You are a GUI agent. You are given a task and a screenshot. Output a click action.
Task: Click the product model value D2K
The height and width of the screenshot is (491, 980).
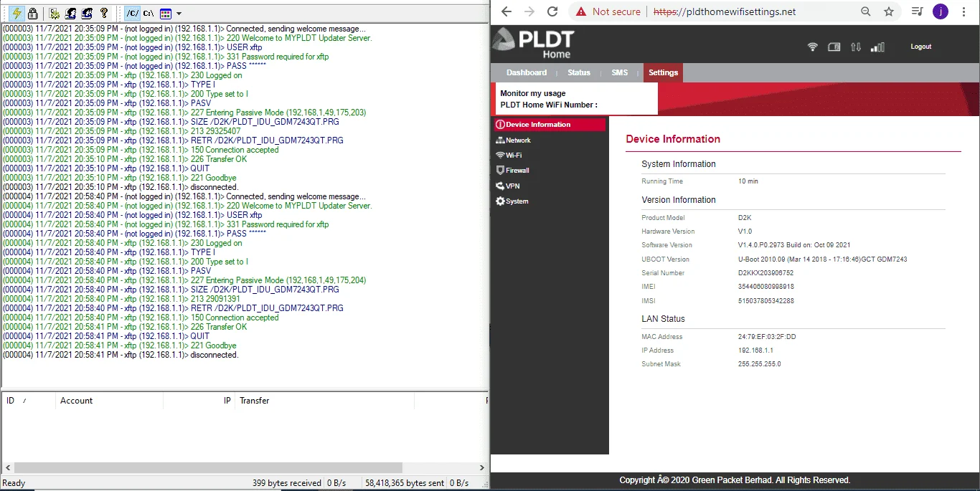click(745, 218)
